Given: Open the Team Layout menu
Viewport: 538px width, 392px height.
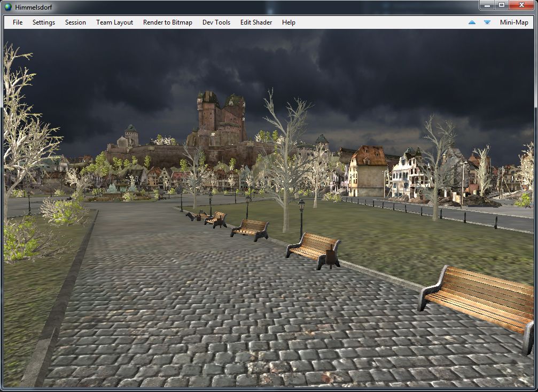Looking at the screenshot, I should coord(114,22).
